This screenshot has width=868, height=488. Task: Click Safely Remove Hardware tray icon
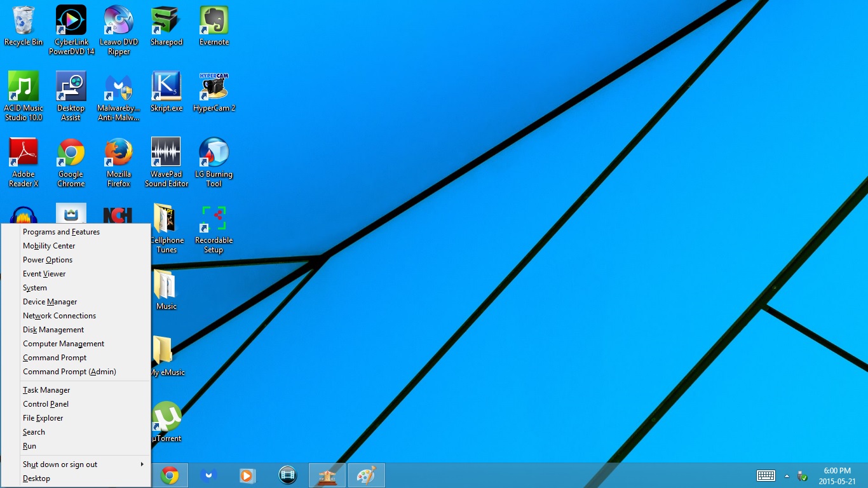point(803,476)
